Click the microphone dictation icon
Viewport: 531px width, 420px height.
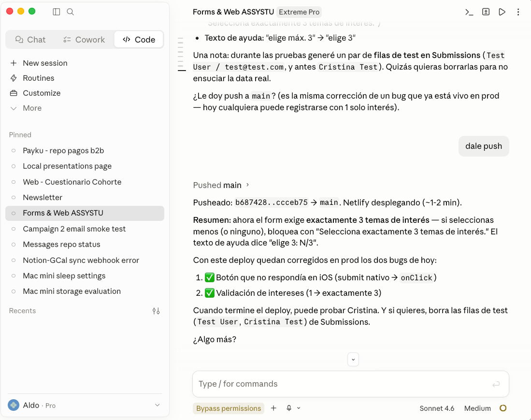289,408
